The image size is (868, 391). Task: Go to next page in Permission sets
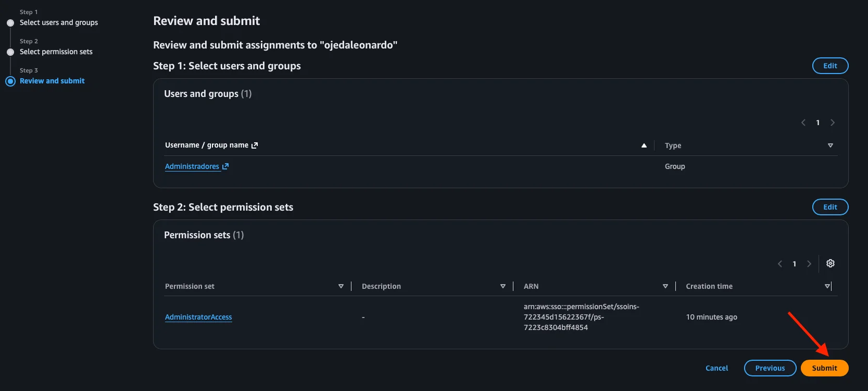pos(809,264)
